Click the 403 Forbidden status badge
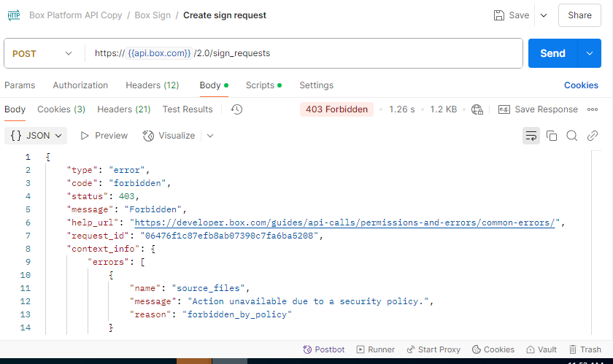Image resolution: width=613 pixels, height=364 pixels. point(336,109)
